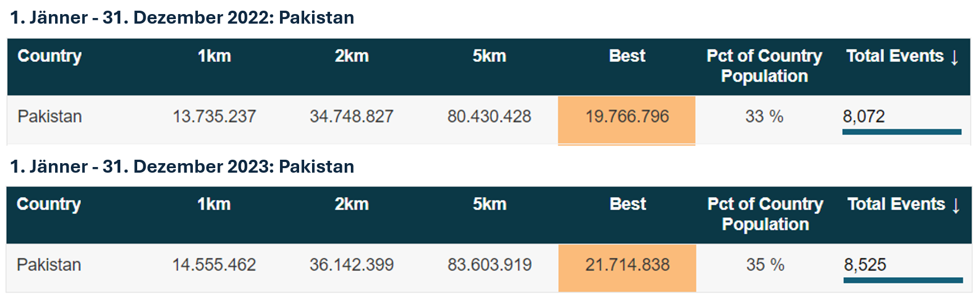
Task: Click the 36.142.399 value under 2km
Action: (351, 264)
